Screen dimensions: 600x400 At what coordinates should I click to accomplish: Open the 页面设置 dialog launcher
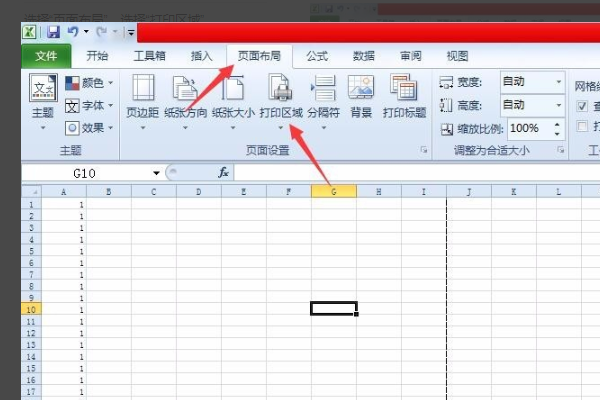pos(424,150)
